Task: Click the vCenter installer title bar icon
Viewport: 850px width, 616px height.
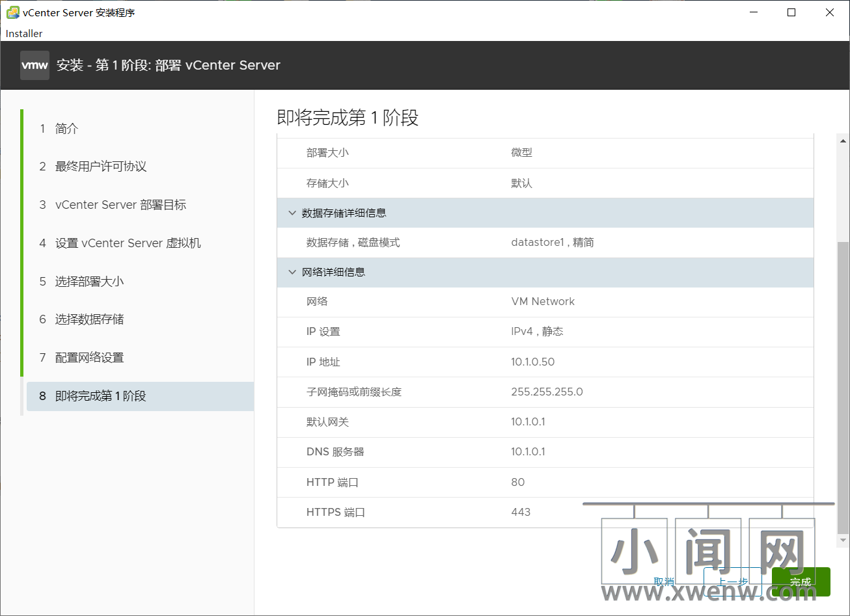Action: 12,12
